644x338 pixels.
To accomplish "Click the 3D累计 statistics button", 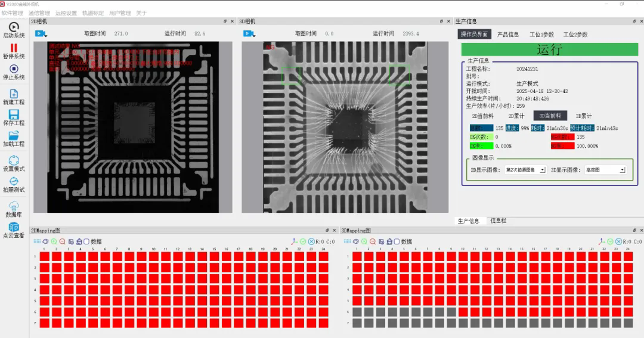I will [583, 116].
